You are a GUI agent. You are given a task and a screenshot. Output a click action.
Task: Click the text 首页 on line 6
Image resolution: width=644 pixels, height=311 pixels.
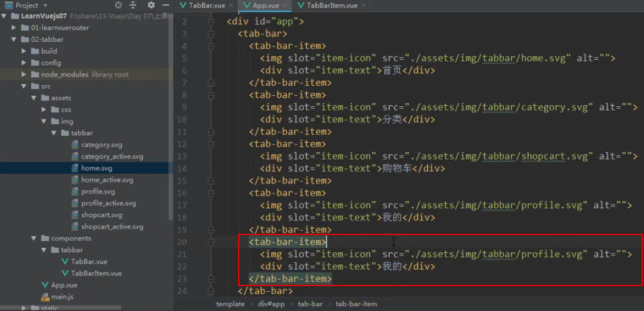tap(392, 70)
